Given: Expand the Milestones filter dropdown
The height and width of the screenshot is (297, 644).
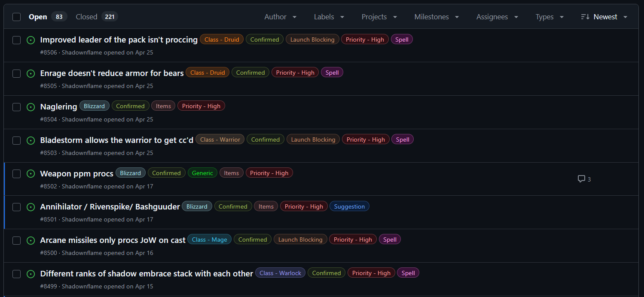Looking at the screenshot, I should point(436,17).
